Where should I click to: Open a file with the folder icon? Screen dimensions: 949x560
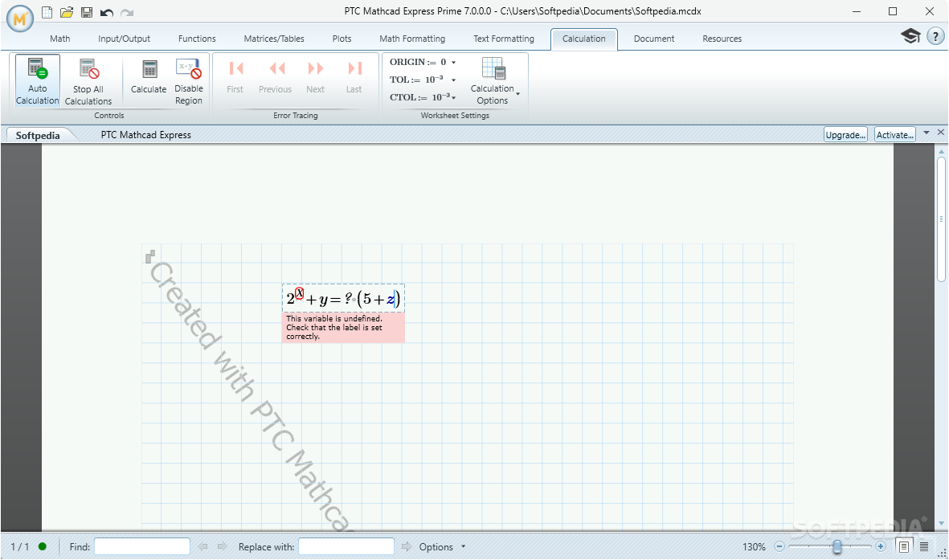point(67,12)
